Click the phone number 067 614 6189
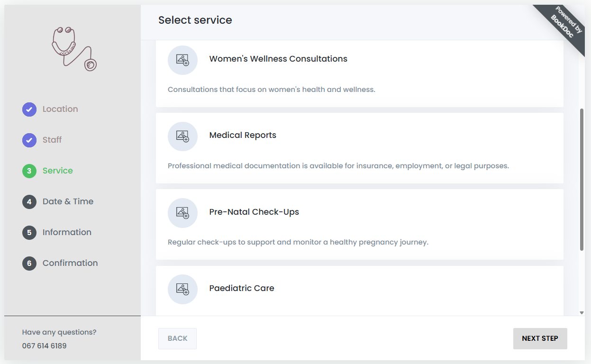The image size is (591, 364). (x=45, y=346)
